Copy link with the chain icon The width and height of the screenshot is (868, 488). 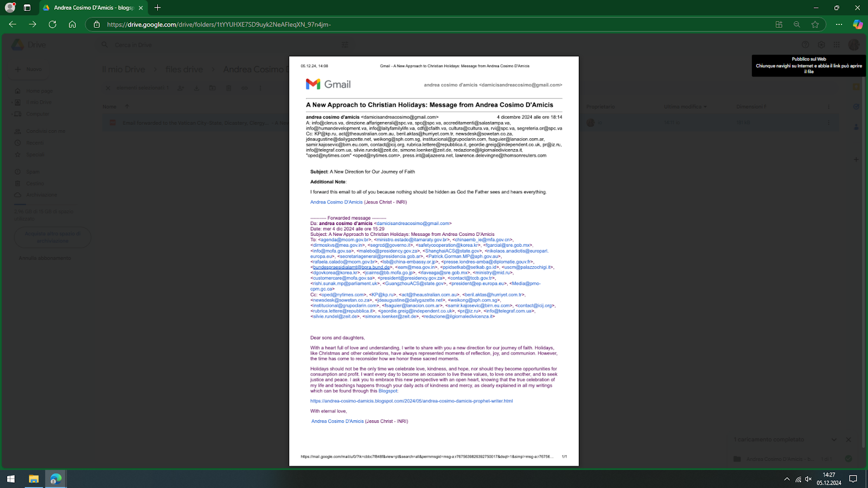tap(244, 88)
